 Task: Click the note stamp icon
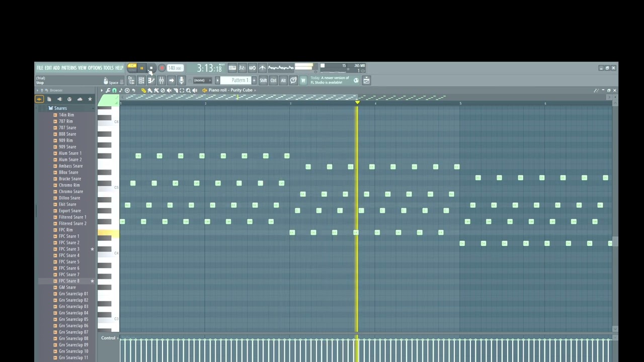[121, 90]
